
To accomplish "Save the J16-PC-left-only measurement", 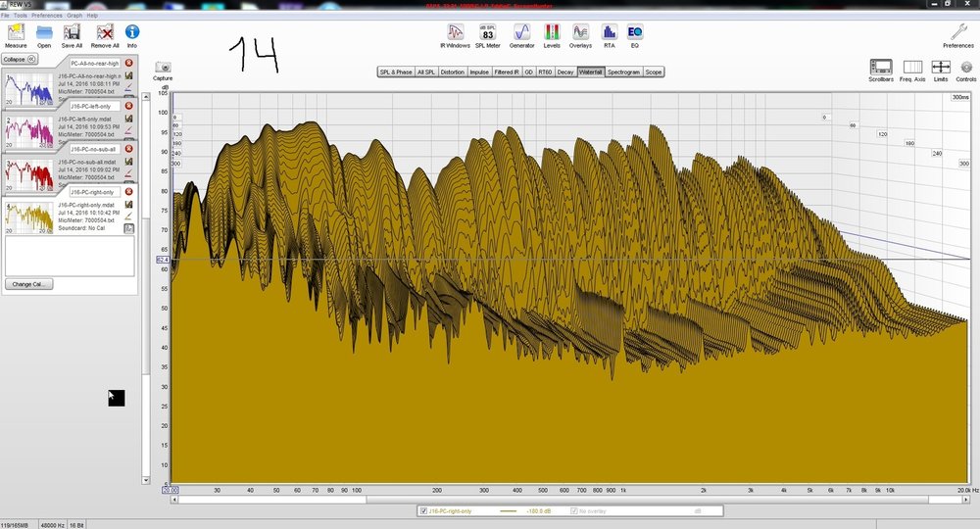I will [x=128, y=119].
